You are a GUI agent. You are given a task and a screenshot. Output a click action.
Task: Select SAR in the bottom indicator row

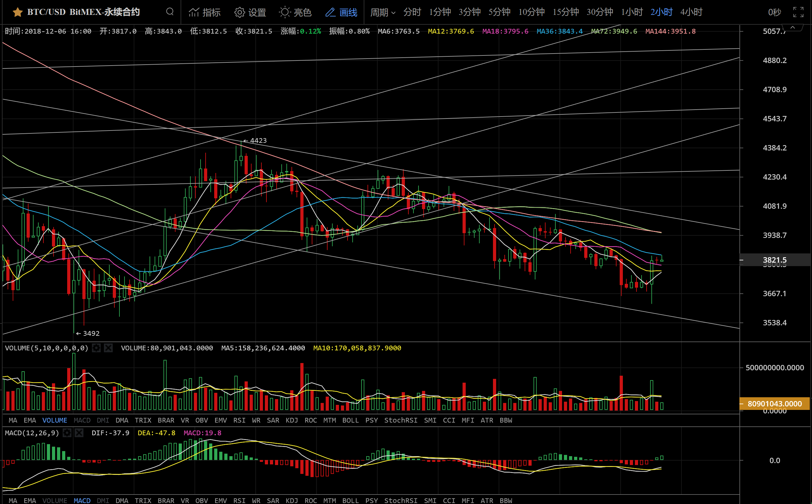(273, 500)
